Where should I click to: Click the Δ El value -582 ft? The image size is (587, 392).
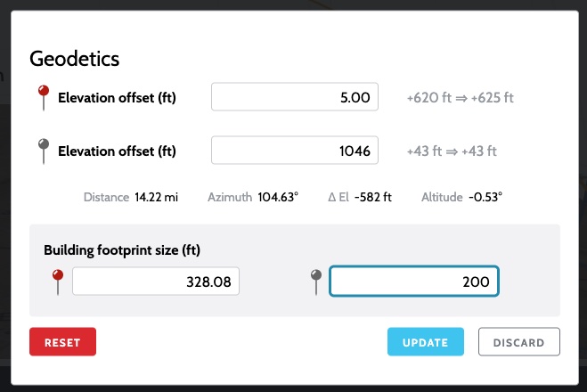point(372,197)
